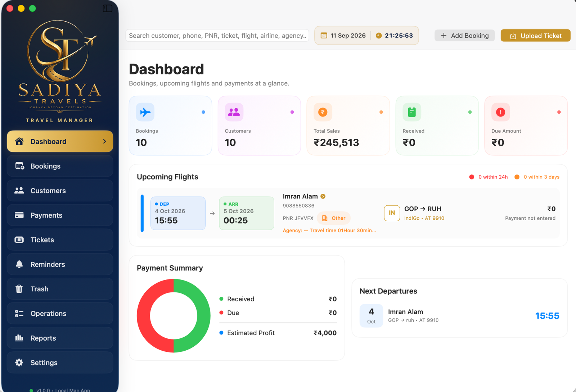Click the red alert icon on Due Amount
The height and width of the screenshot is (392, 576).
[501, 112]
